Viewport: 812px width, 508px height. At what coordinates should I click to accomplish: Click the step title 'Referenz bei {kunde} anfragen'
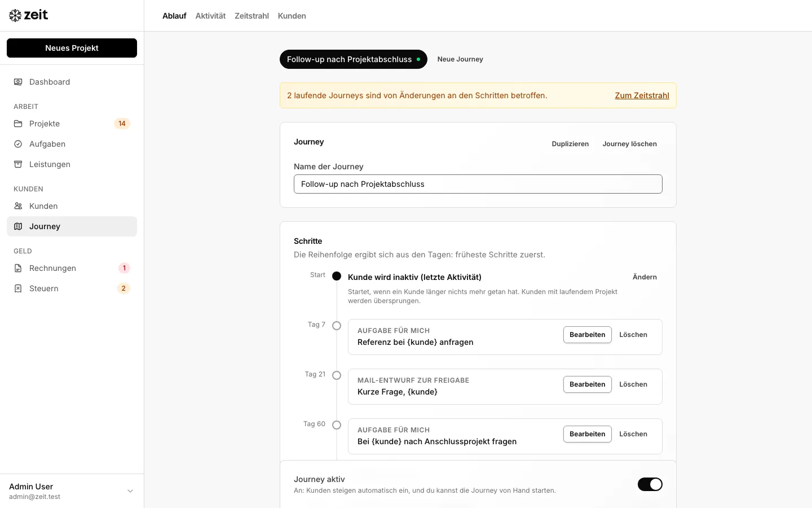pos(416,342)
